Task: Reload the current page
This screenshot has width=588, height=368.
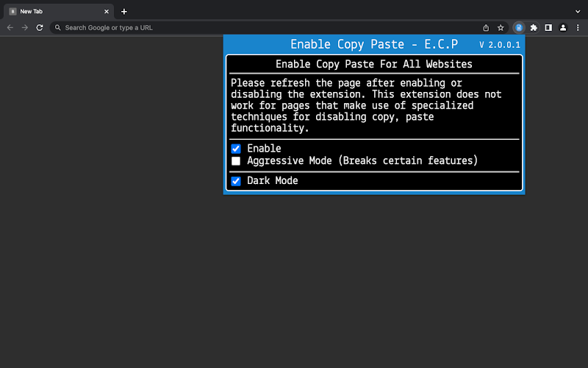Action: [40, 28]
